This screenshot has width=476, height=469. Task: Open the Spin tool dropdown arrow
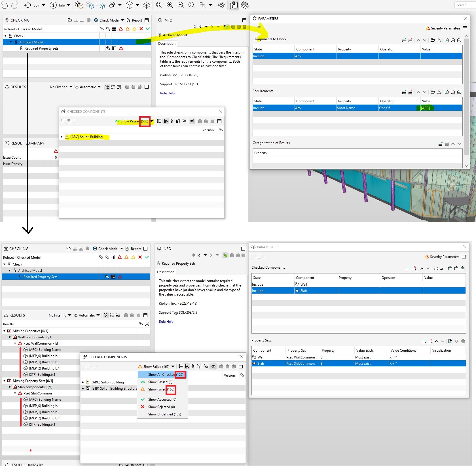click(x=43, y=5)
